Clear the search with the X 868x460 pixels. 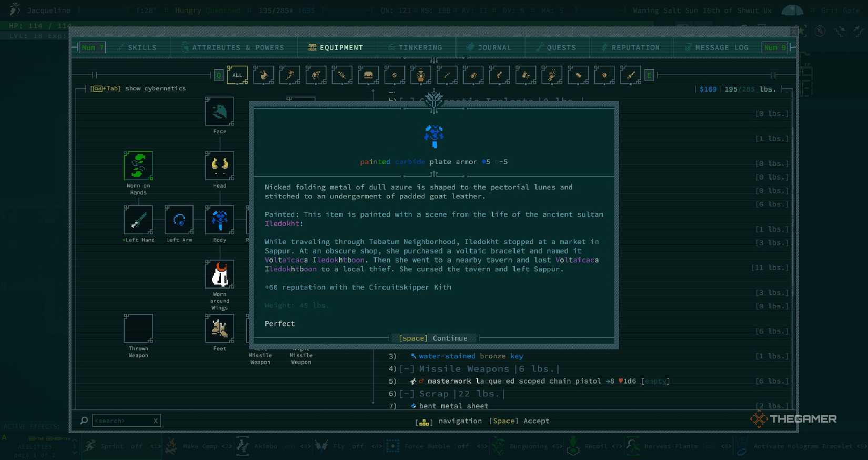[156, 421]
